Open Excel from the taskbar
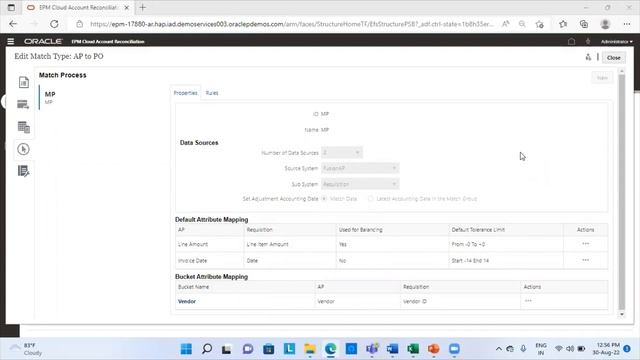The width and height of the screenshot is (640, 360). point(413,349)
